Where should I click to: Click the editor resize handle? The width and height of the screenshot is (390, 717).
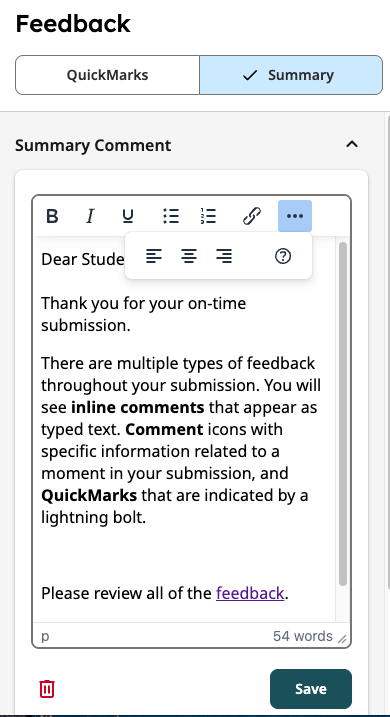click(342, 639)
